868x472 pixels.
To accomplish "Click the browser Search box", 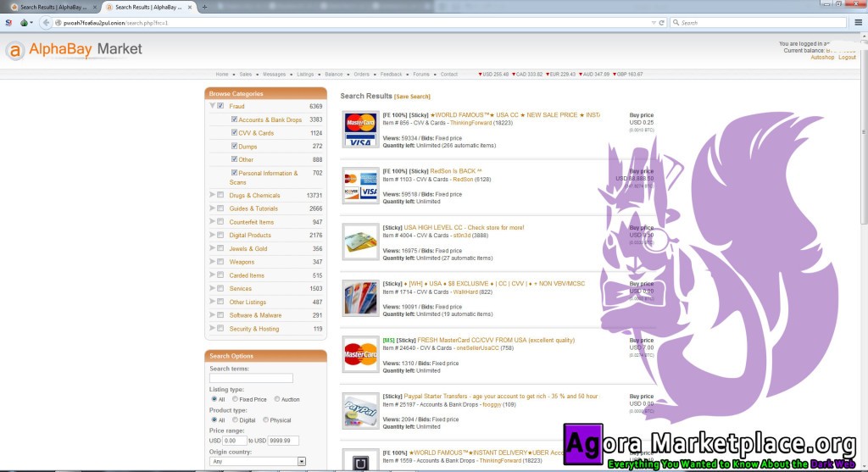I will click(759, 23).
